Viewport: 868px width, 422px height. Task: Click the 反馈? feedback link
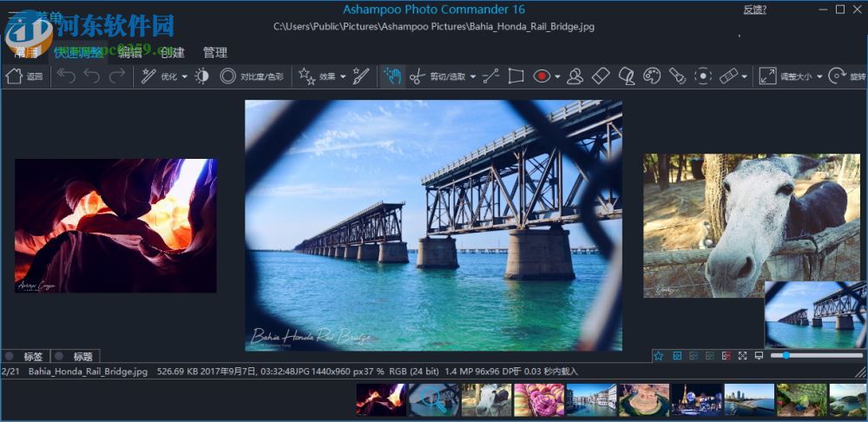coord(754,10)
